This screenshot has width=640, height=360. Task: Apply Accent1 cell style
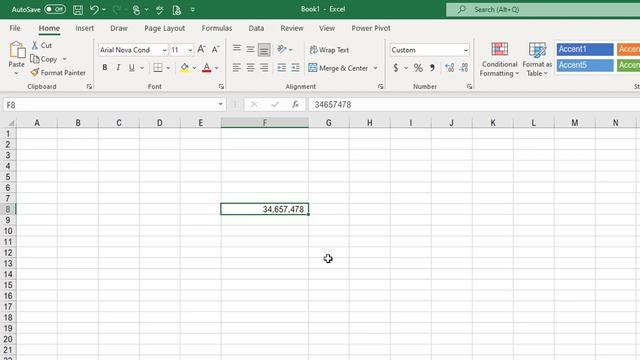584,49
